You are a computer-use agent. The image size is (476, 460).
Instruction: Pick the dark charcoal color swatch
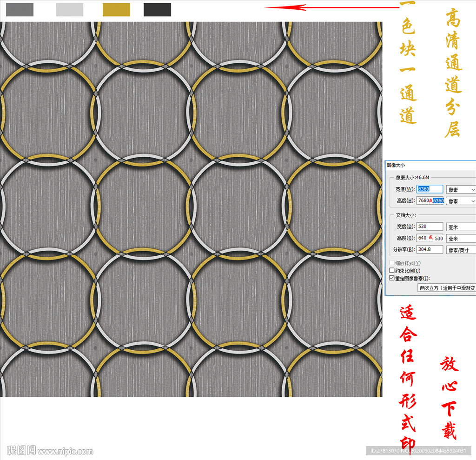coord(157,10)
